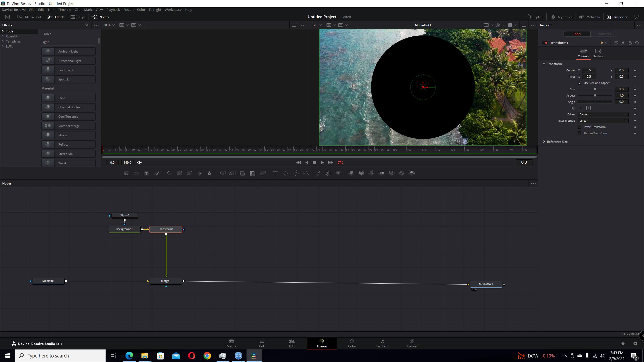The height and width of the screenshot is (362, 644).
Task: Lock the Transform1 tool in Inspector
Action: 630,43
